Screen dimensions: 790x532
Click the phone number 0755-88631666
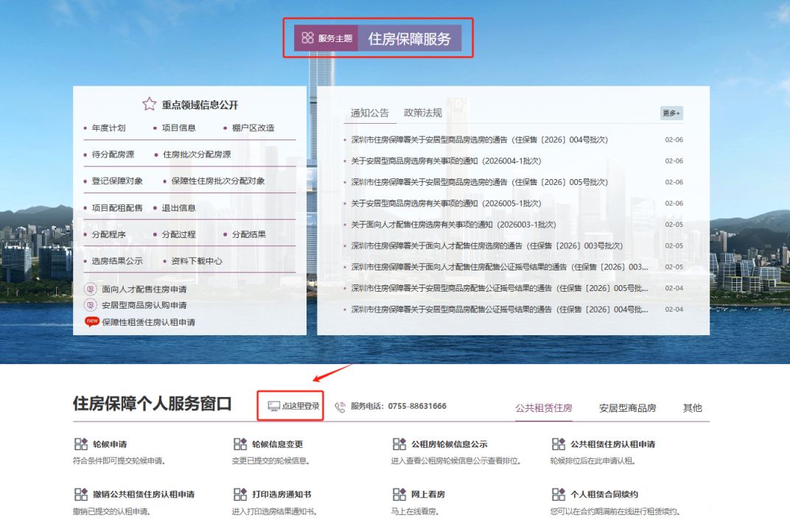pos(417,406)
